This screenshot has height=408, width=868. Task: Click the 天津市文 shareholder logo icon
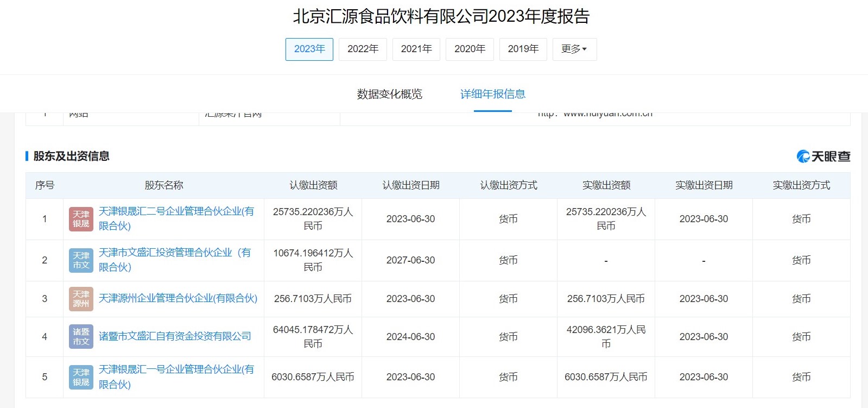click(81, 260)
